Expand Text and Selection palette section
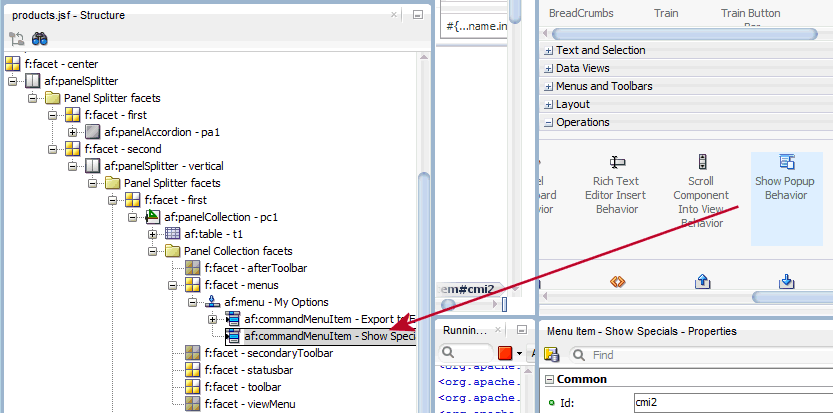This screenshot has height=413, width=833. tap(549, 50)
